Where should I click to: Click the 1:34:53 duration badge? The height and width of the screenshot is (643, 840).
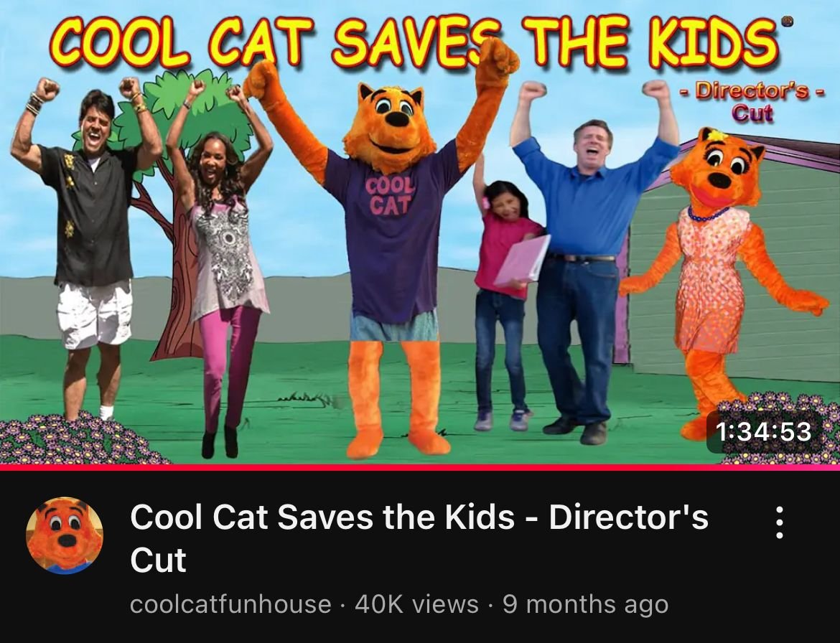coord(763,431)
